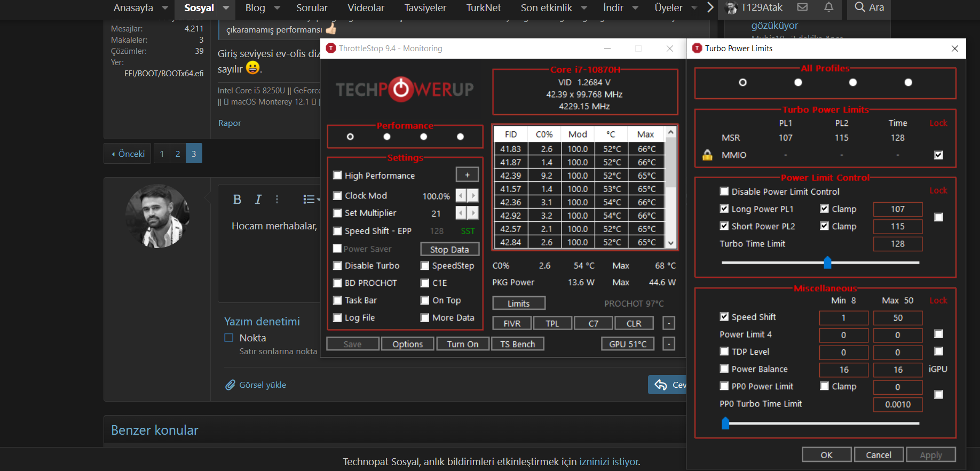Screen dimensions: 980x471
Task: Toggle the Disable Turbo checkbox
Action: coord(337,266)
